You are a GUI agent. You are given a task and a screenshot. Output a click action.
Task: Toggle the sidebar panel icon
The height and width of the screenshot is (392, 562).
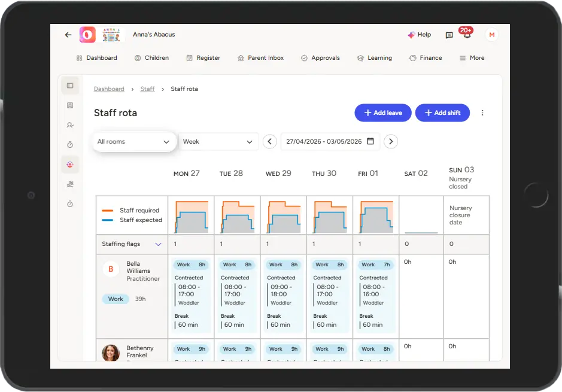pyautogui.click(x=70, y=86)
